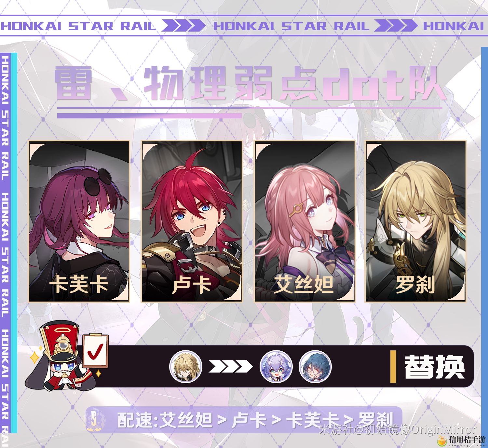
Task: Click the 米游社@初始镜像OriginMirror watermark
Action: point(398,429)
